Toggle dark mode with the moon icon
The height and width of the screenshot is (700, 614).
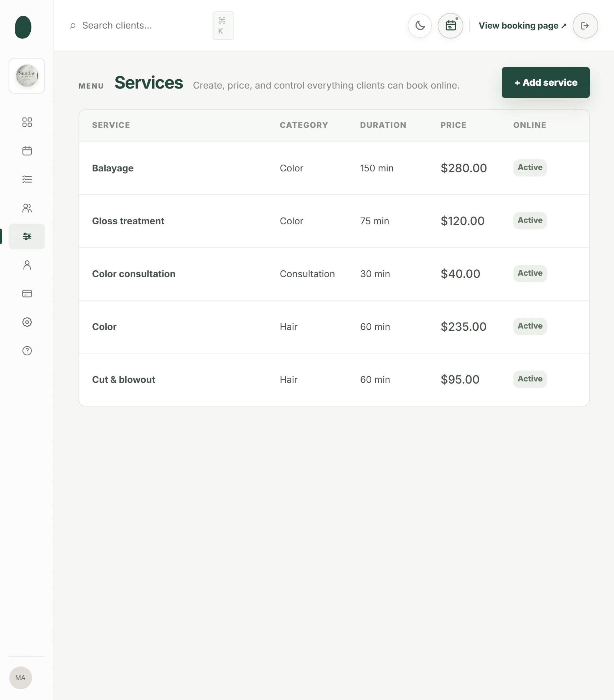click(420, 26)
